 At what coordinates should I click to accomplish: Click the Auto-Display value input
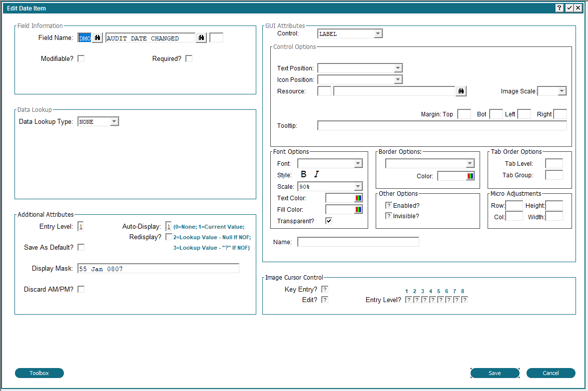tap(169, 226)
